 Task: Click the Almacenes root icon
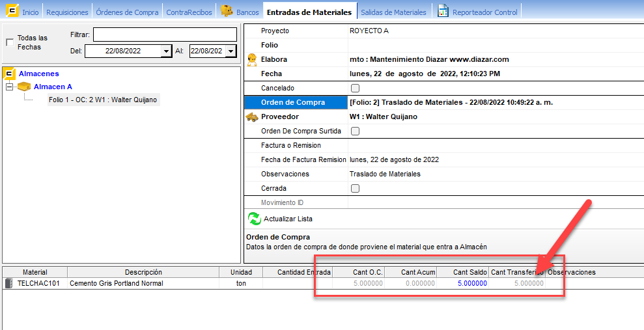[x=10, y=74]
